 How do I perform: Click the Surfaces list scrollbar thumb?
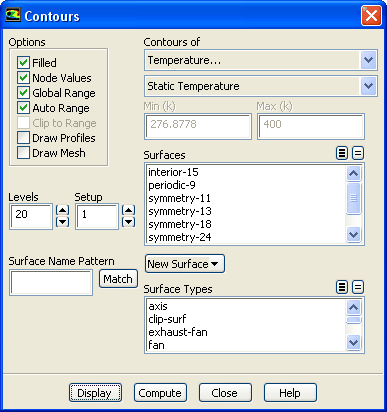pyautogui.click(x=353, y=198)
